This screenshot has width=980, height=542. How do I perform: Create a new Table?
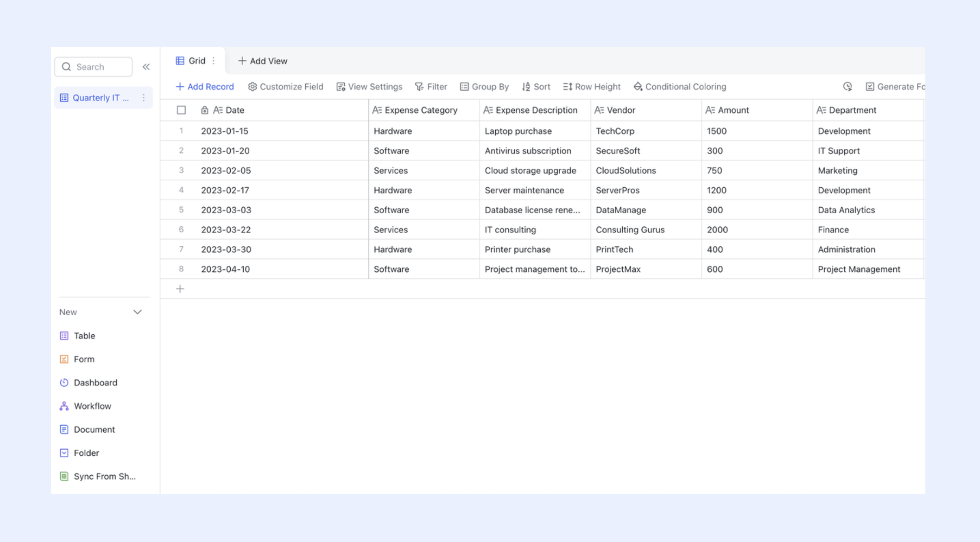(x=78, y=336)
